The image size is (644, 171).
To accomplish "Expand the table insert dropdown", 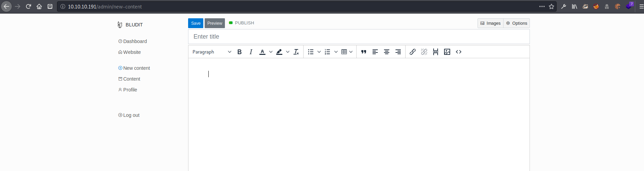I will 351,52.
